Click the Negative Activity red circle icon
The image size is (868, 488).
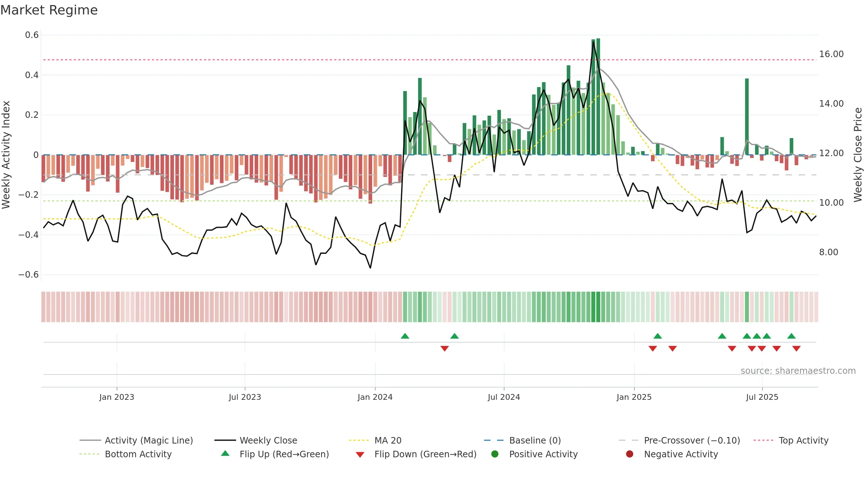coord(630,454)
